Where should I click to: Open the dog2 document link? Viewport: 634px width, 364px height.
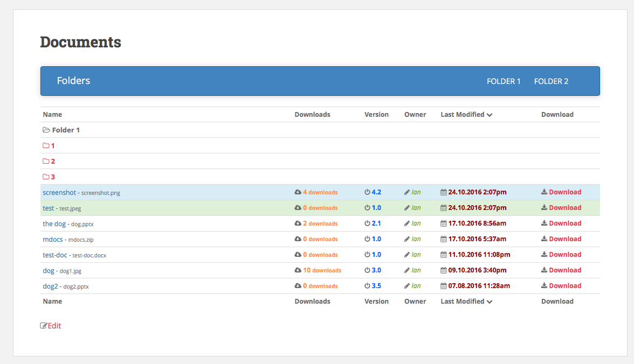coord(51,286)
